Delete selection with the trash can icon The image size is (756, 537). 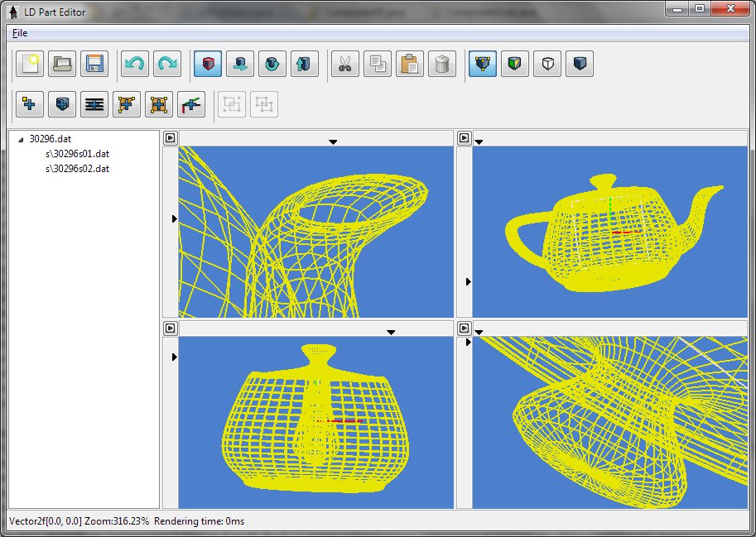(442, 64)
